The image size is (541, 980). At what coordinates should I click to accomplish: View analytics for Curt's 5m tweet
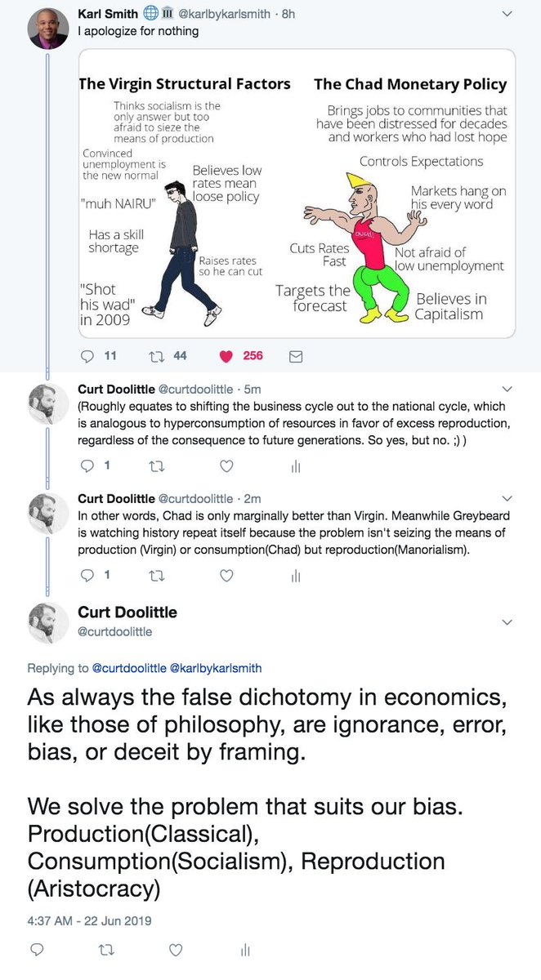(x=296, y=466)
